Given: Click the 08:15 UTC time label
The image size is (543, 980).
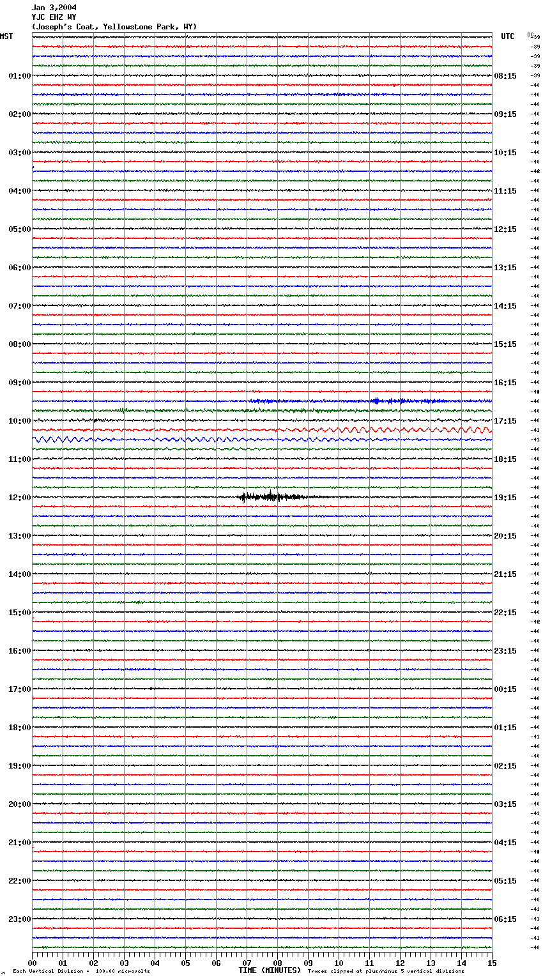Looking at the screenshot, I should pos(505,76).
